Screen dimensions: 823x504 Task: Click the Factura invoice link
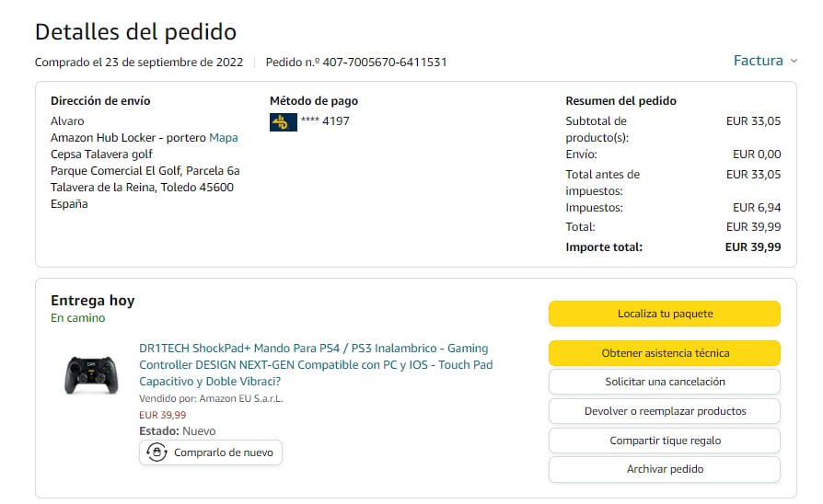(758, 61)
